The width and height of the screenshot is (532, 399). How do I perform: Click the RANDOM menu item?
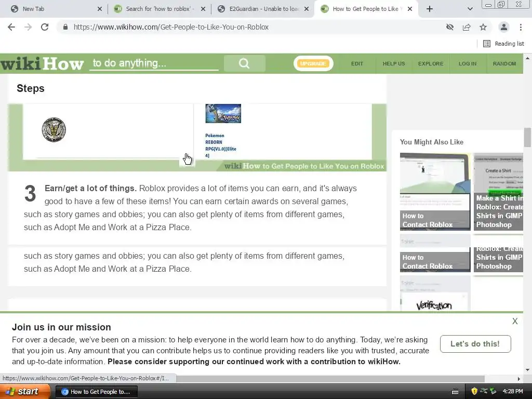[504, 63]
